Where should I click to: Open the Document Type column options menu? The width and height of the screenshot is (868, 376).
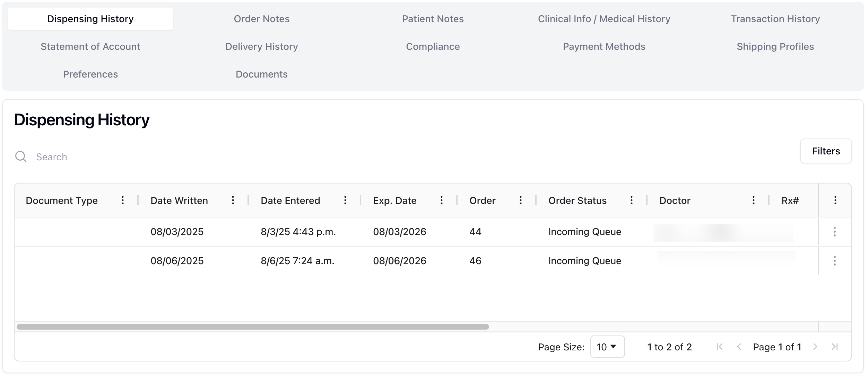[123, 200]
